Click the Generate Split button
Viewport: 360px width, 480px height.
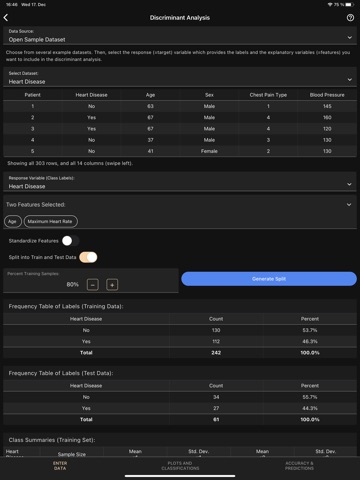(x=269, y=279)
